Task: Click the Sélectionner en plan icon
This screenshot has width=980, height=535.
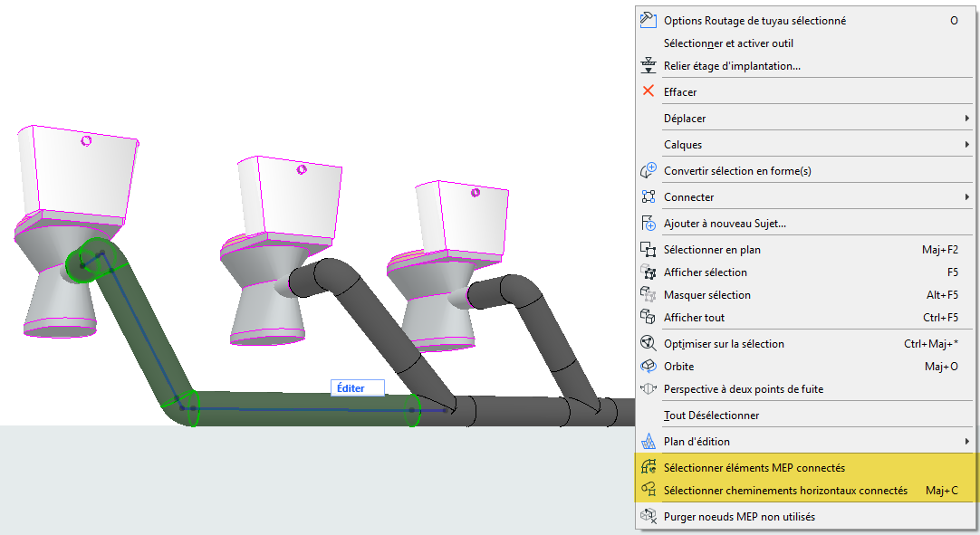Action: coord(649,249)
